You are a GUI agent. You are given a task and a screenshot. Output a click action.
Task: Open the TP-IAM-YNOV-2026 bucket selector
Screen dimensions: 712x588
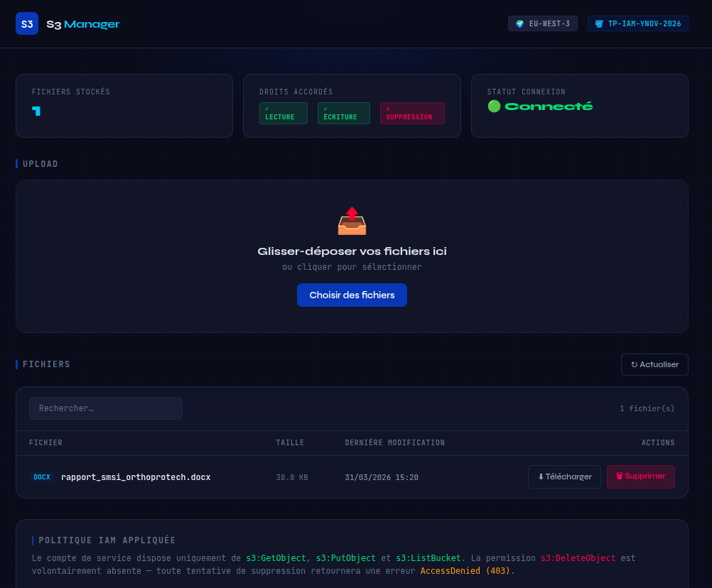(637, 23)
